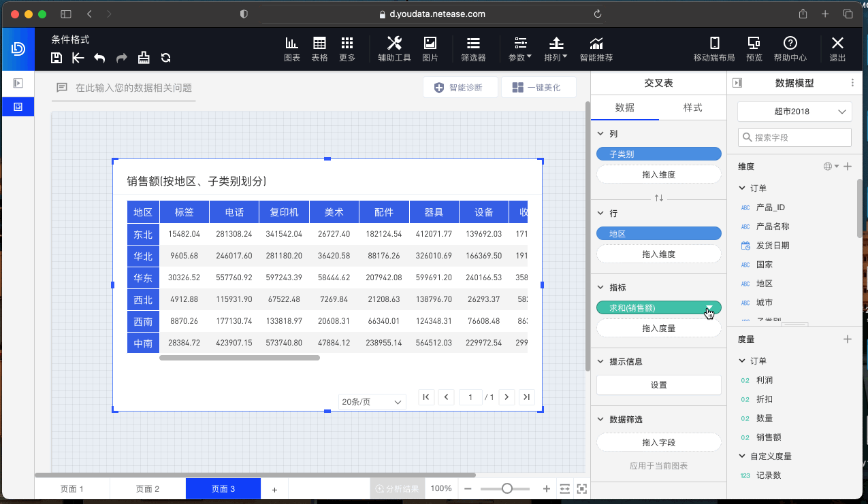
Task: Click the 退出 exit button
Action: point(837,49)
